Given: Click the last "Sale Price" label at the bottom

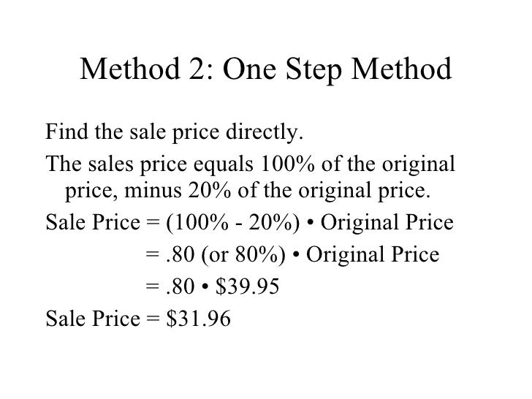Looking at the screenshot, I should click(x=88, y=319).
